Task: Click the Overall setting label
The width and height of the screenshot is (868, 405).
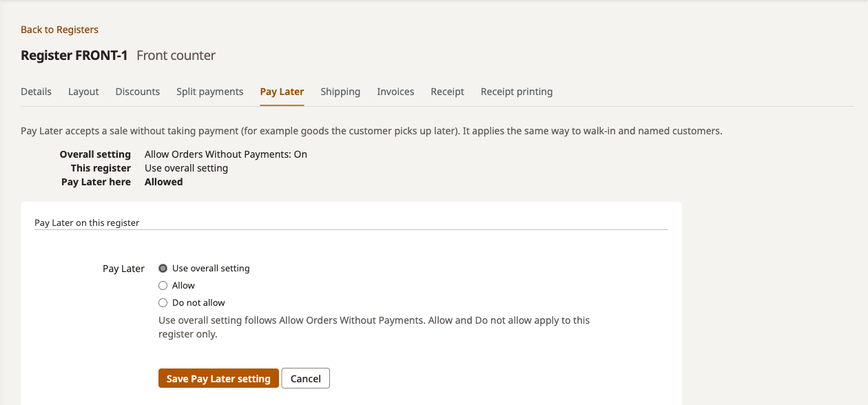Action: pos(95,154)
